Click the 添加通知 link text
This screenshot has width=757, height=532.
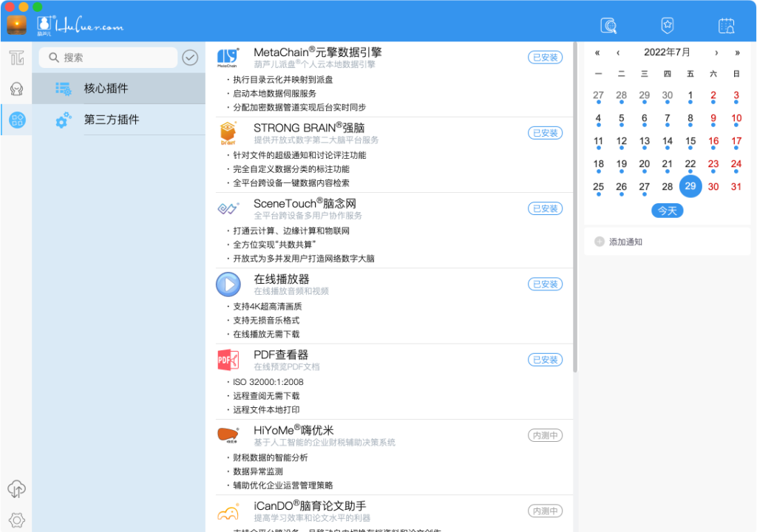[625, 242]
